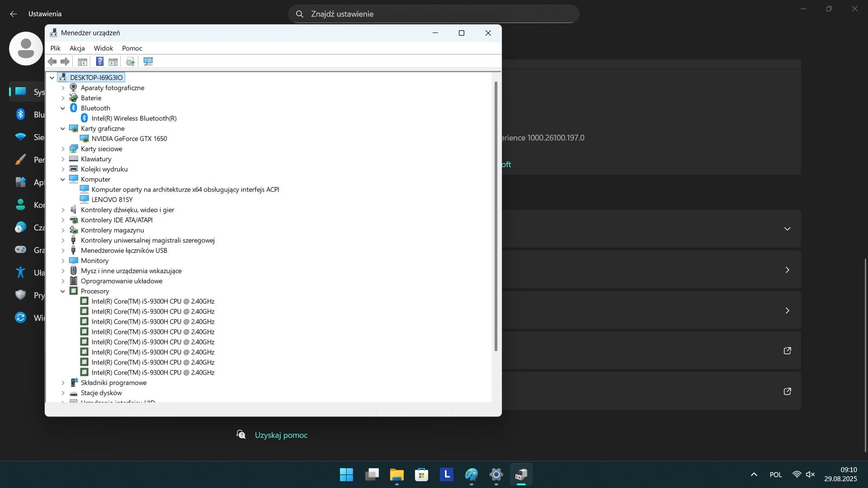The image size is (868, 488).
Task: Select the LENOVO 81SY computer entry
Action: coord(112,200)
